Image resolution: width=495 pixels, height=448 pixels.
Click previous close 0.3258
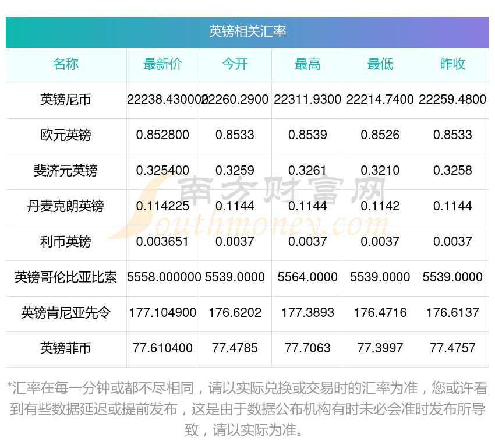click(452, 171)
